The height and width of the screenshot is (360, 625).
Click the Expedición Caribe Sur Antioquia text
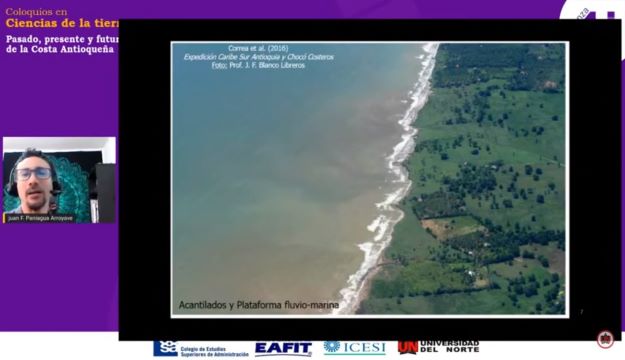[258, 57]
